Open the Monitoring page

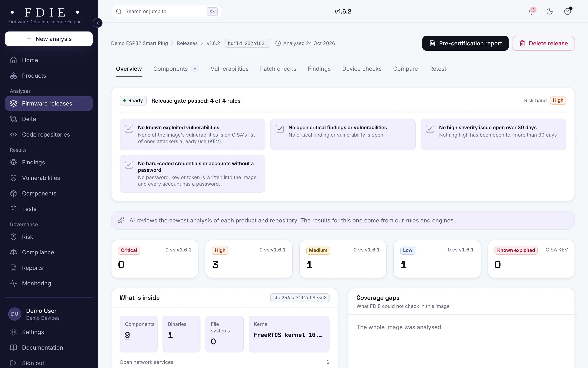[49, 284]
